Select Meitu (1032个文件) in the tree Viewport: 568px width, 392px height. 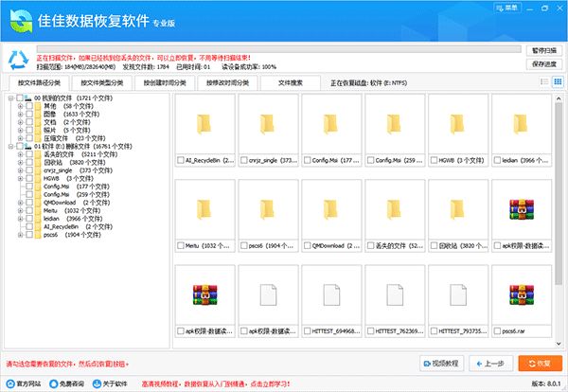[72, 210]
